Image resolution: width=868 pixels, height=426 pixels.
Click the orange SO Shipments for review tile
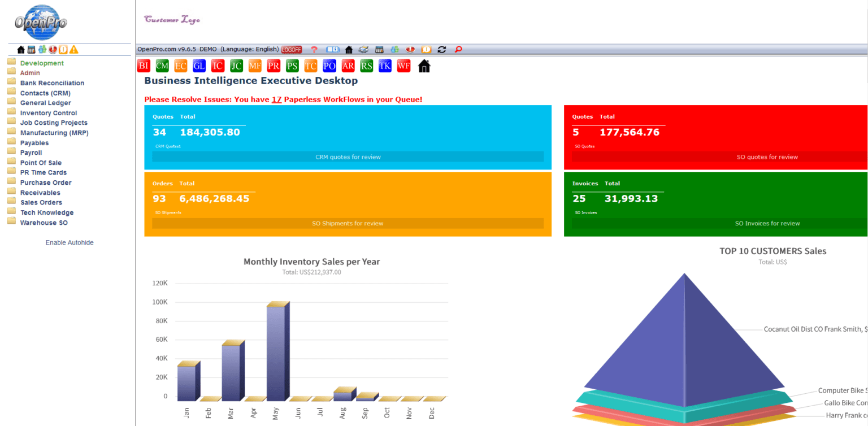[x=348, y=223]
